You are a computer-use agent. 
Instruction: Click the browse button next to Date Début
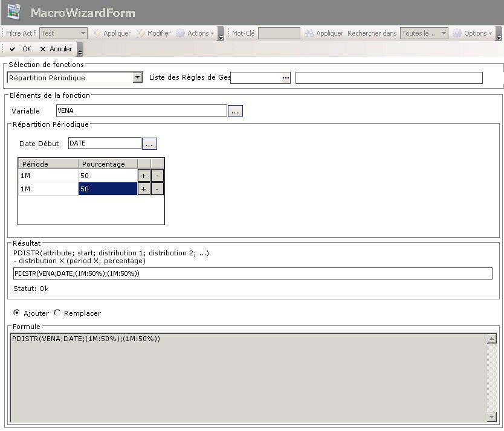pyautogui.click(x=149, y=144)
